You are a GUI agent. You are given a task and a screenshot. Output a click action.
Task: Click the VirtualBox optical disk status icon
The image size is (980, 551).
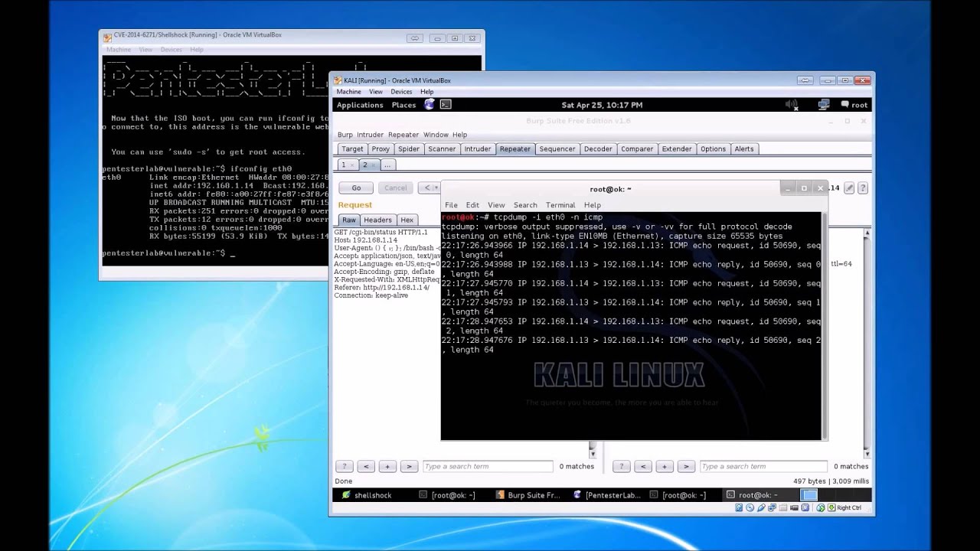click(750, 507)
